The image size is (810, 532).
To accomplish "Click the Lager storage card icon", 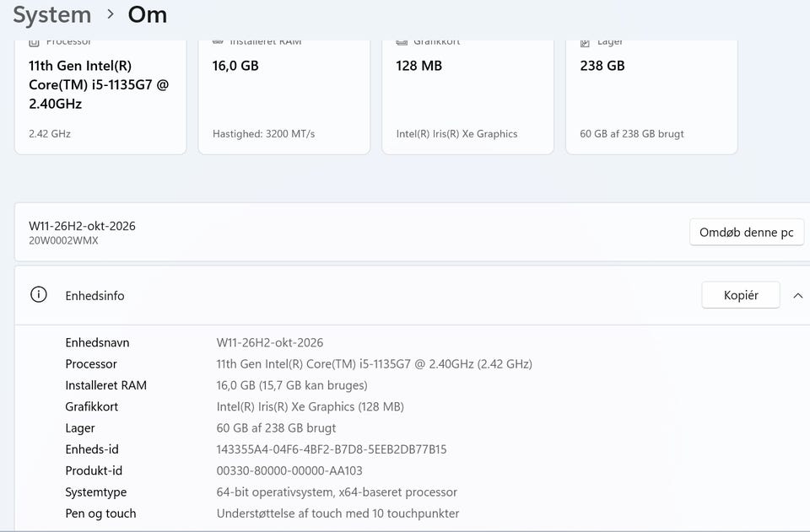I will [x=585, y=43].
